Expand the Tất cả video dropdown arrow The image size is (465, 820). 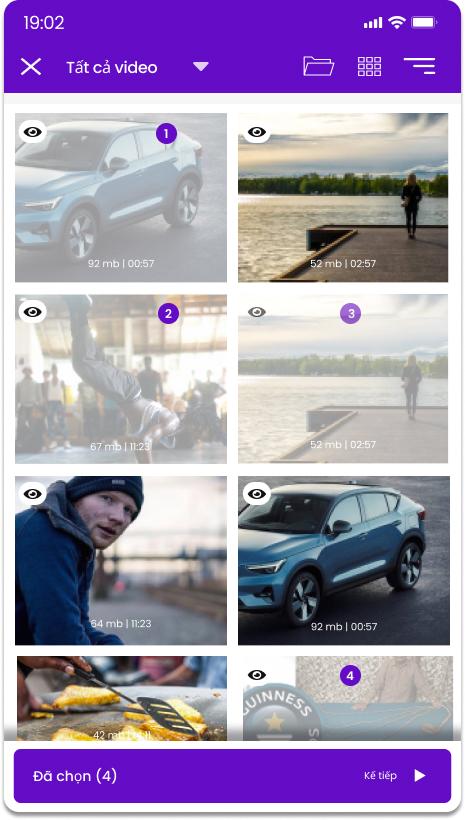201,66
